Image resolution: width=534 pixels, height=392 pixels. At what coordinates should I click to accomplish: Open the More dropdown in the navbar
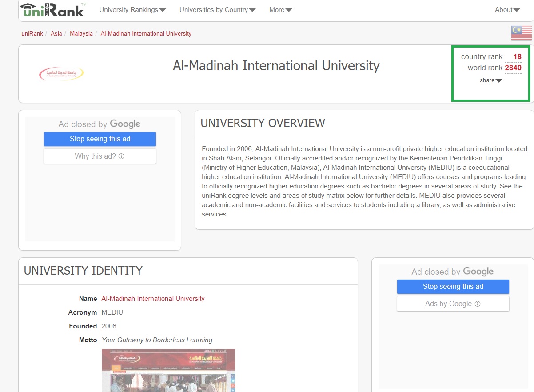tap(280, 10)
